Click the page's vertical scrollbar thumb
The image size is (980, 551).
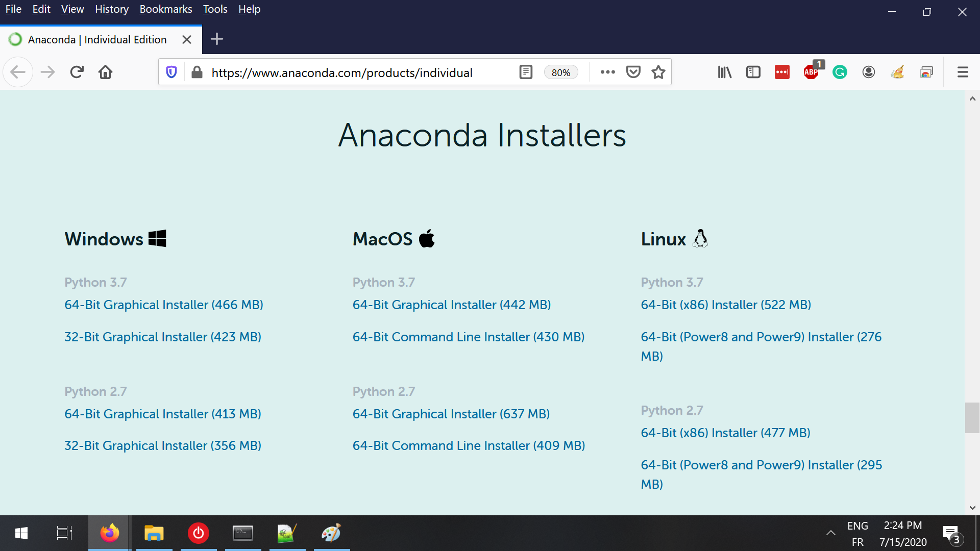pos(972,418)
